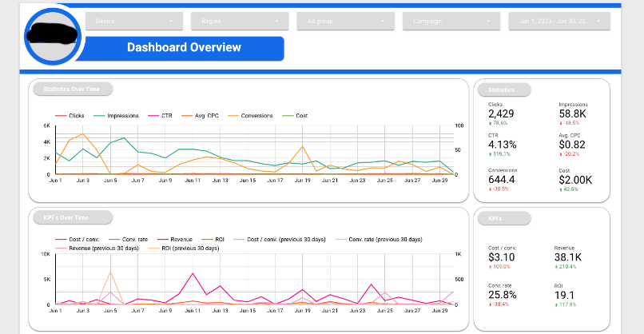Open the Device filter dropdown

coord(133,21)
